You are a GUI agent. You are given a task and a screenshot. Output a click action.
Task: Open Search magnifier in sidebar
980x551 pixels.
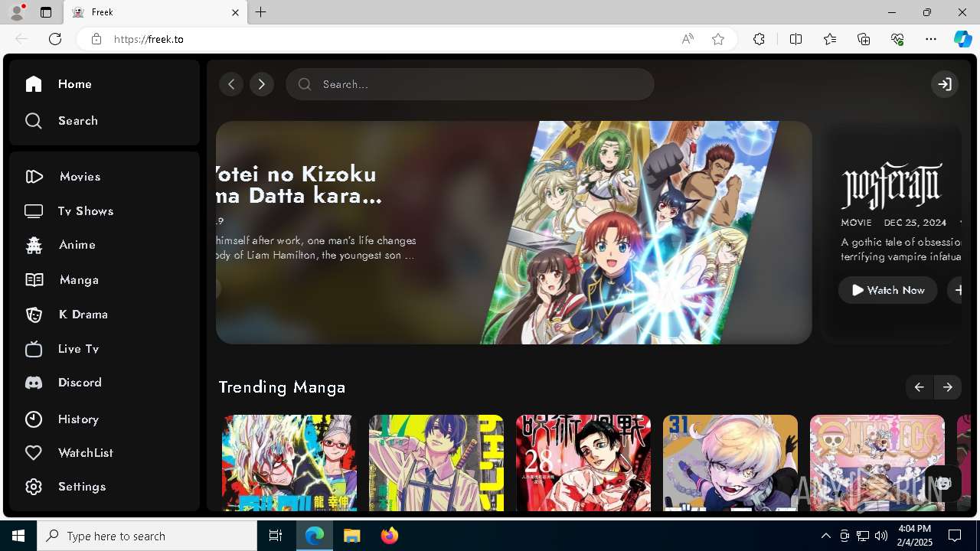click(33, 121)
